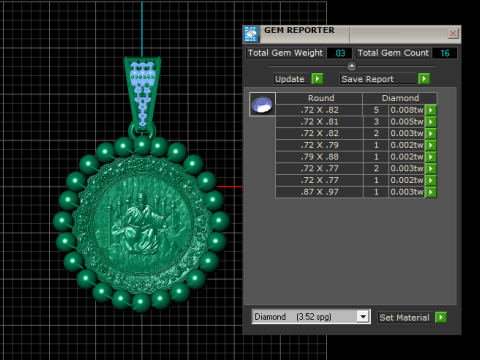Click the count 5 cell
480x360 pixels.
(376, 110)
